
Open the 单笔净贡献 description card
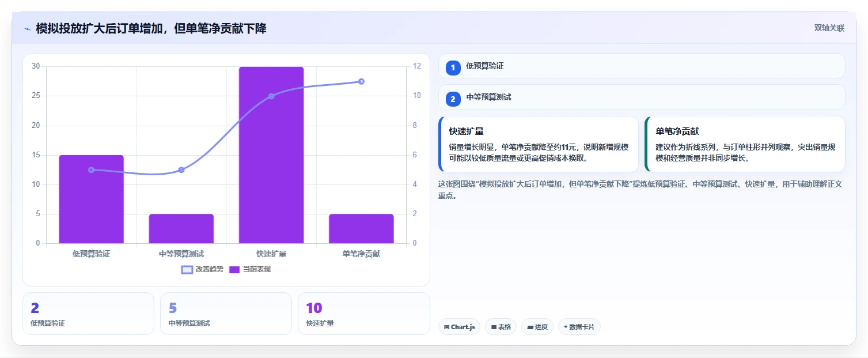(745, 144)
